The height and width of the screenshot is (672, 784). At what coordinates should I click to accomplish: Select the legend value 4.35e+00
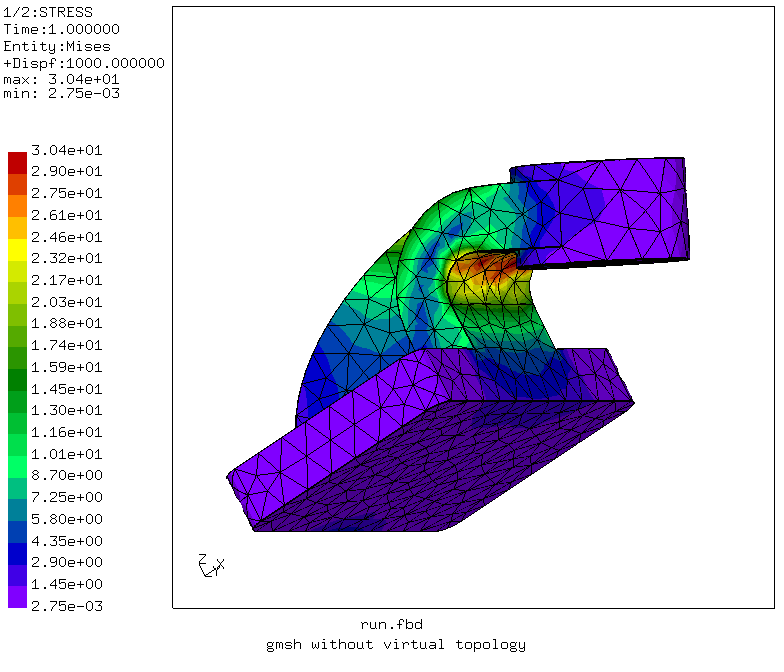(x=66, y=541)
